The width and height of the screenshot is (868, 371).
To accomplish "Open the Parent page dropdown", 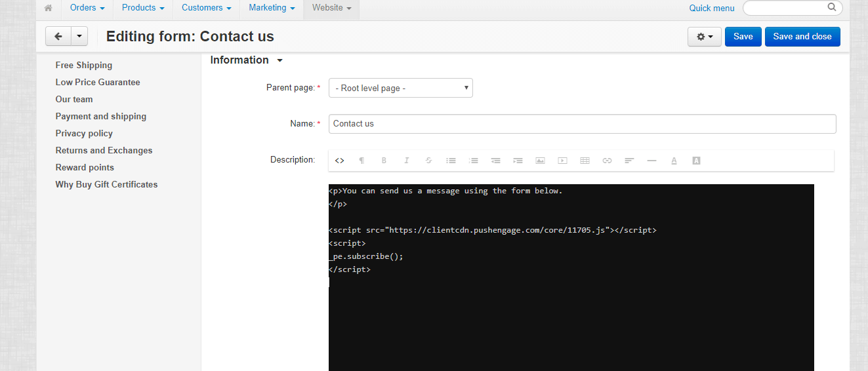I will coord(400,88).
